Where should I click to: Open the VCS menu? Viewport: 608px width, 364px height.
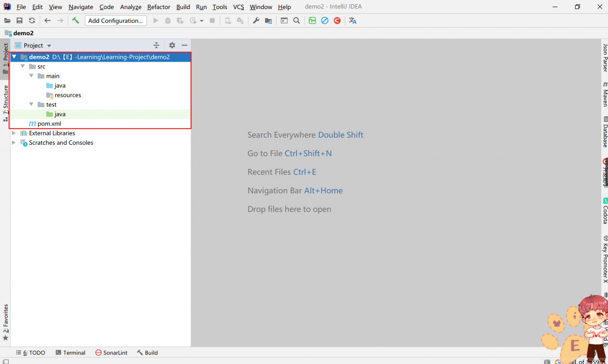(x=238, y=7)
